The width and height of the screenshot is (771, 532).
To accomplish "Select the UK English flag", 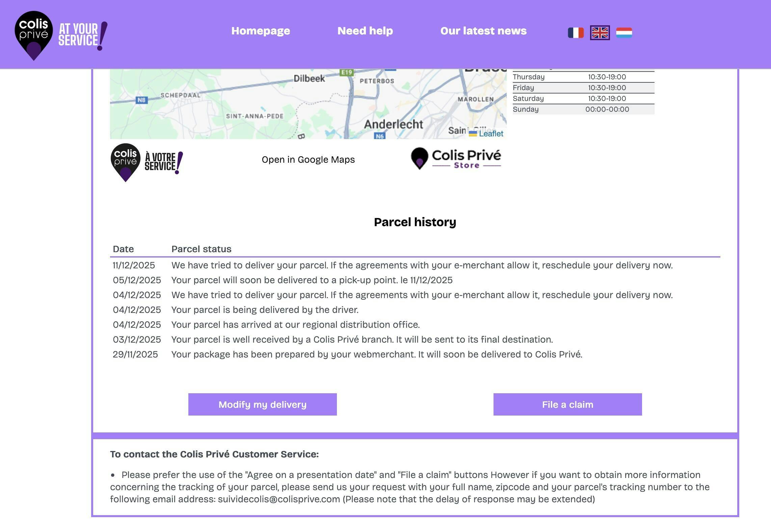I will [600, 33].
